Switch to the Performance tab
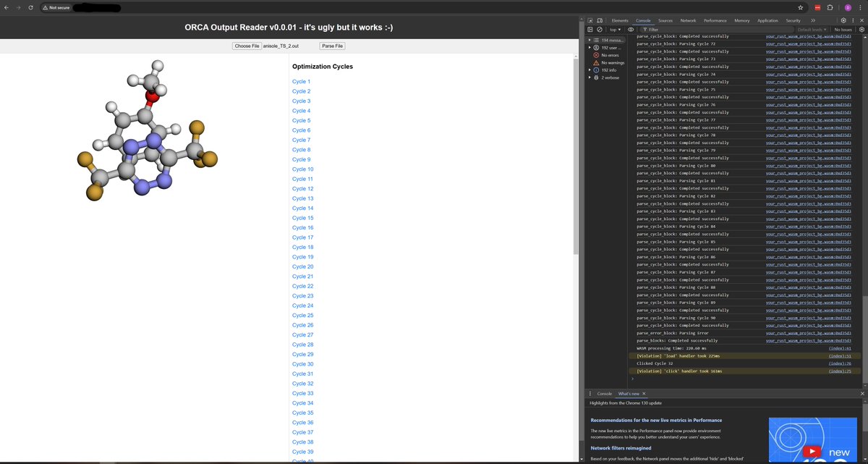 [715, 20]
